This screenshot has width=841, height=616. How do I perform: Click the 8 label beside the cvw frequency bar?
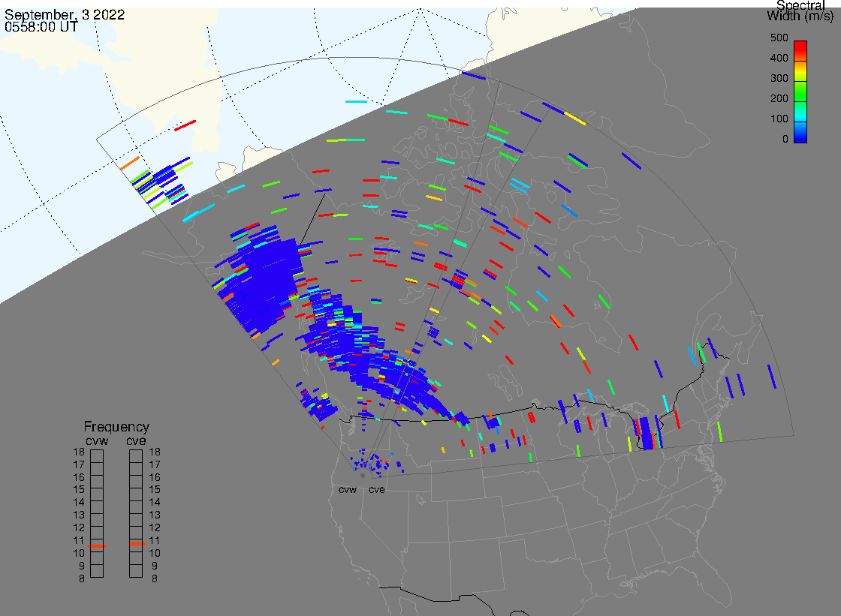point(82,578)
